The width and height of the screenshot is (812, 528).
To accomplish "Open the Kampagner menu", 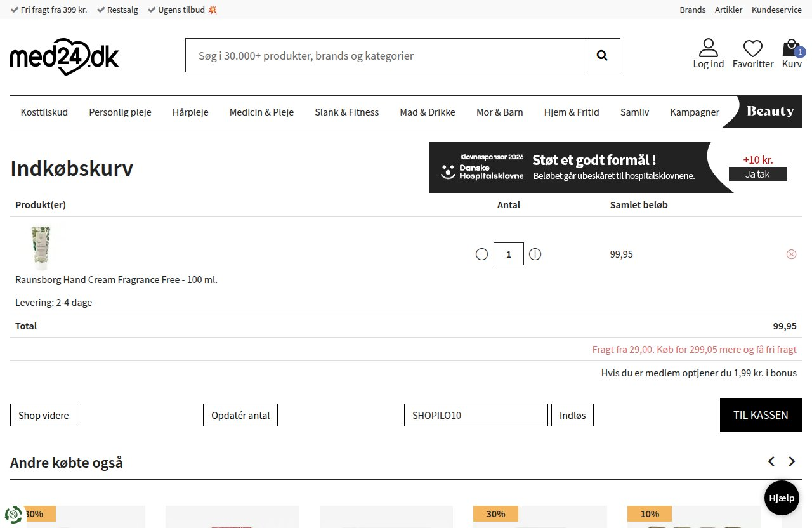I will (x=695, y=112).
